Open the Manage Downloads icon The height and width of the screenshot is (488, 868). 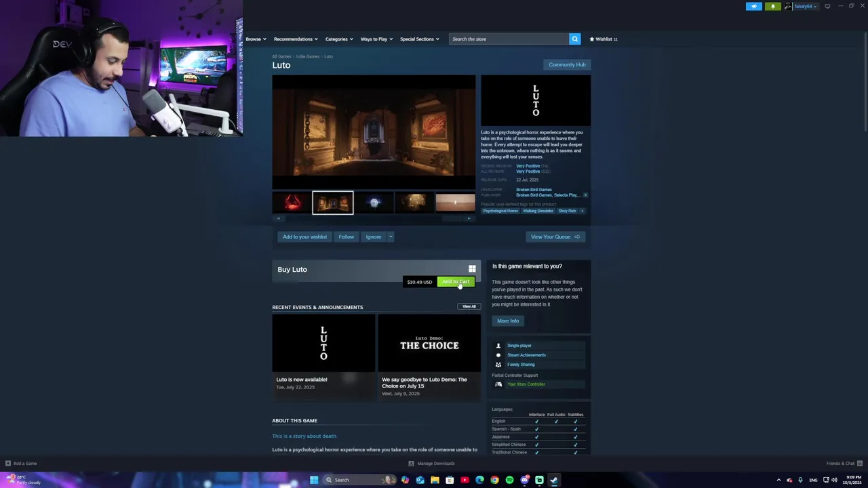coord(411,464)
